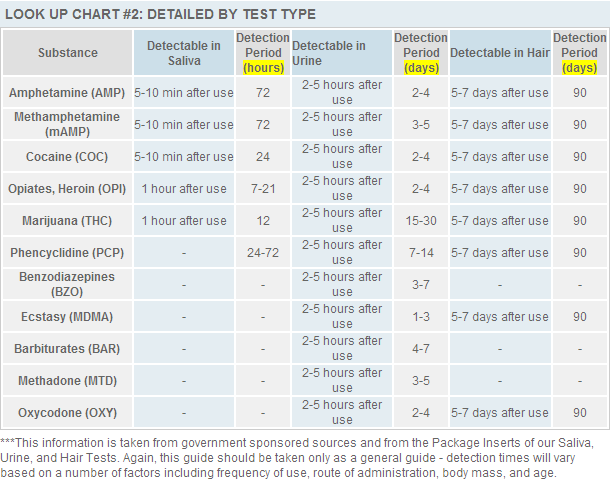Select the Detectable in Saliva header
The height and width of the screenshot is (484, 610).
pyautogui.click(x=184, y=53)
